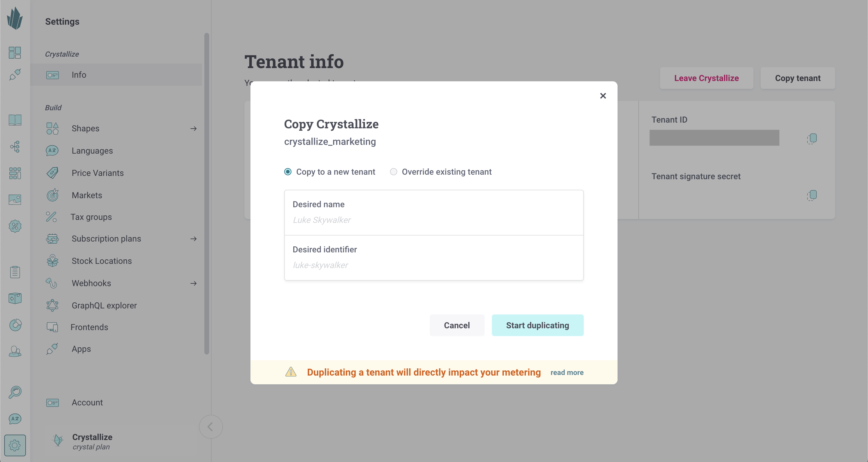Image resolution: width=868 pixels, height=462 pixels.
Task: Open the catalogue book icon in left rail
Action: pos(15,120)
